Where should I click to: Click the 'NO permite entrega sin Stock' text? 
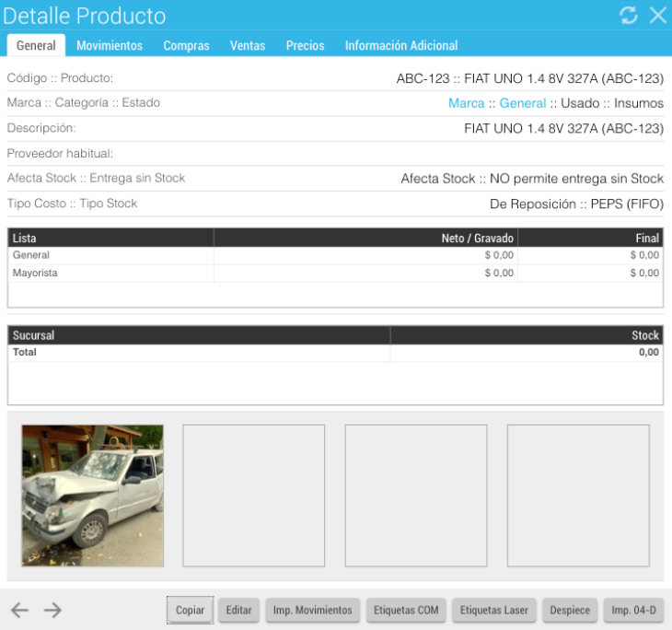[x=576, y=179]
